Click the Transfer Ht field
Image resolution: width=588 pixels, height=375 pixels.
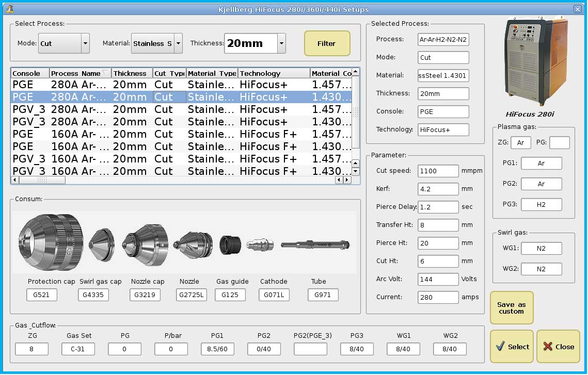pos(438,225)
